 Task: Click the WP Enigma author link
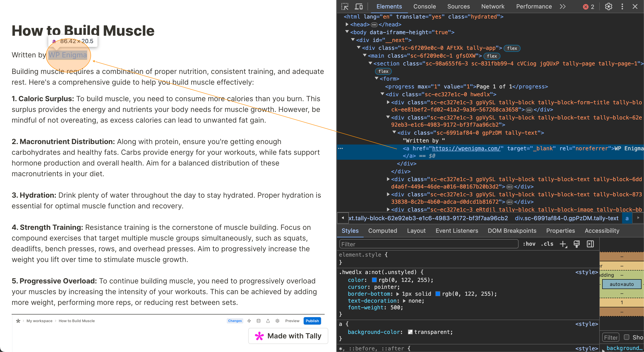[x=68, y=55]
